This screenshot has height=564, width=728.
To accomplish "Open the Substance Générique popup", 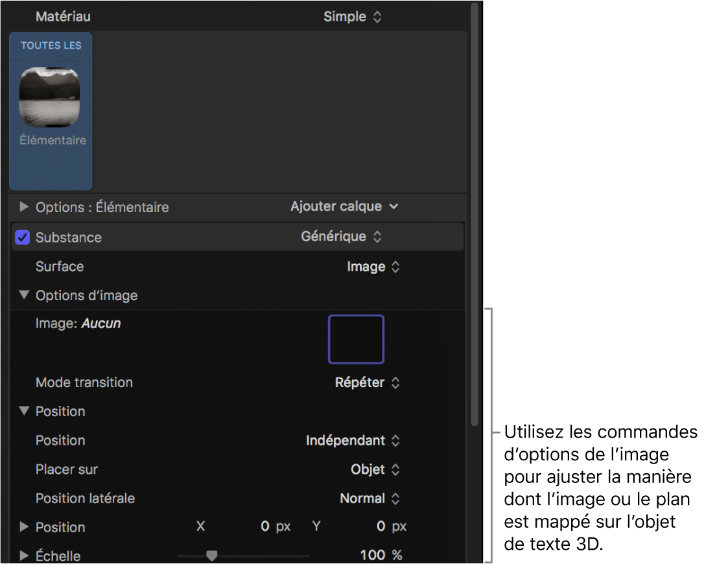I will coord(341,237).
